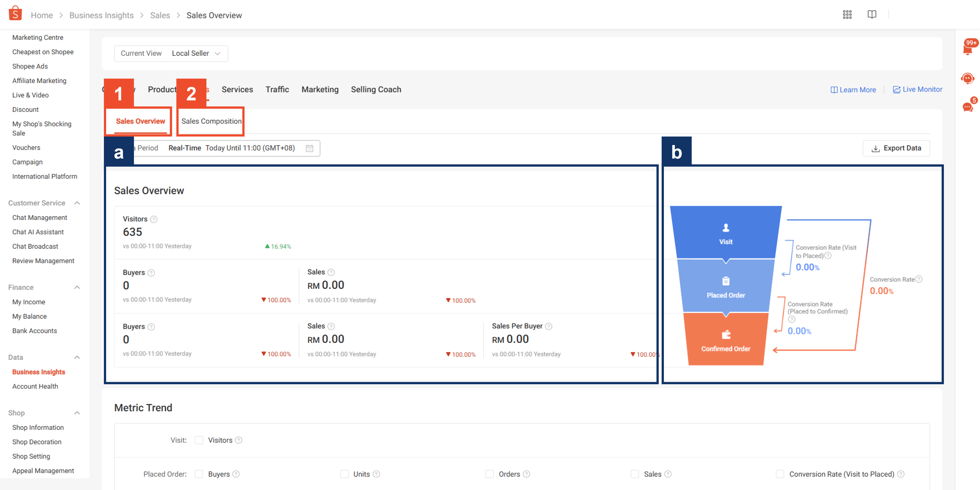The height and width of the screenshot is (490, 980).
Task: Switch to the Sales Composition tab
Action: pos(212,121)
